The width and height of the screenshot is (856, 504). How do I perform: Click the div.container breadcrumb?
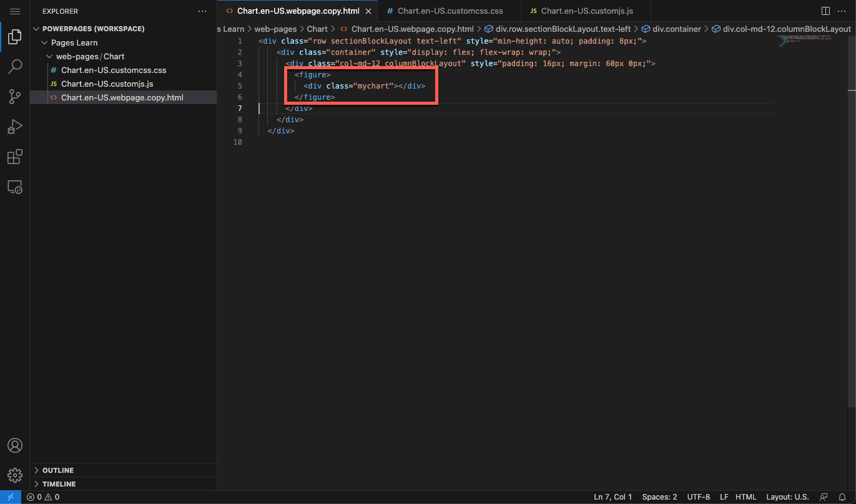pos(671,29)
